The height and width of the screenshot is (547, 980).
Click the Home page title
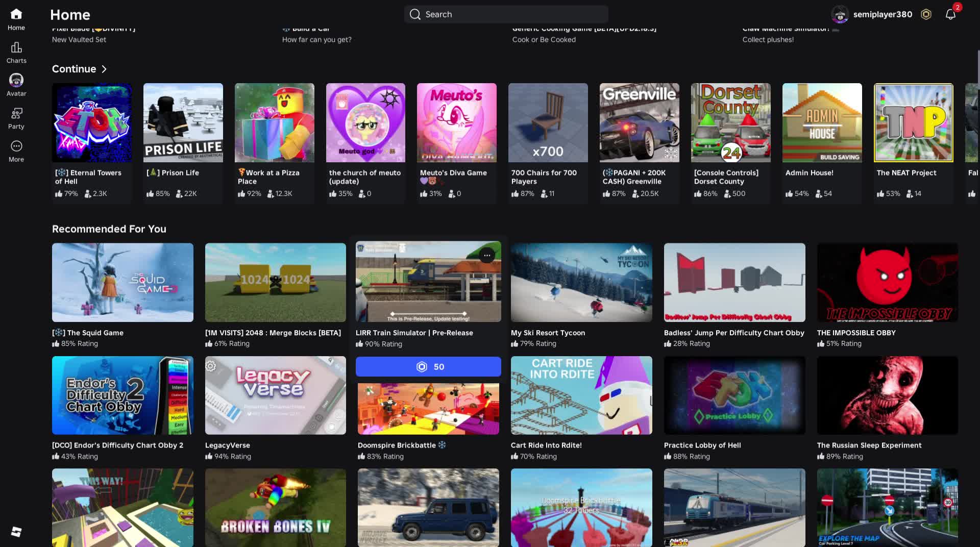click(x=70, y=15)
